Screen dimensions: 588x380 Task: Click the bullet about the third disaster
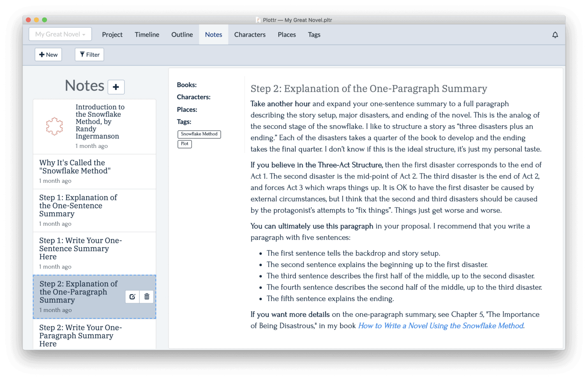pyautogui.click(x=404, y=287)
